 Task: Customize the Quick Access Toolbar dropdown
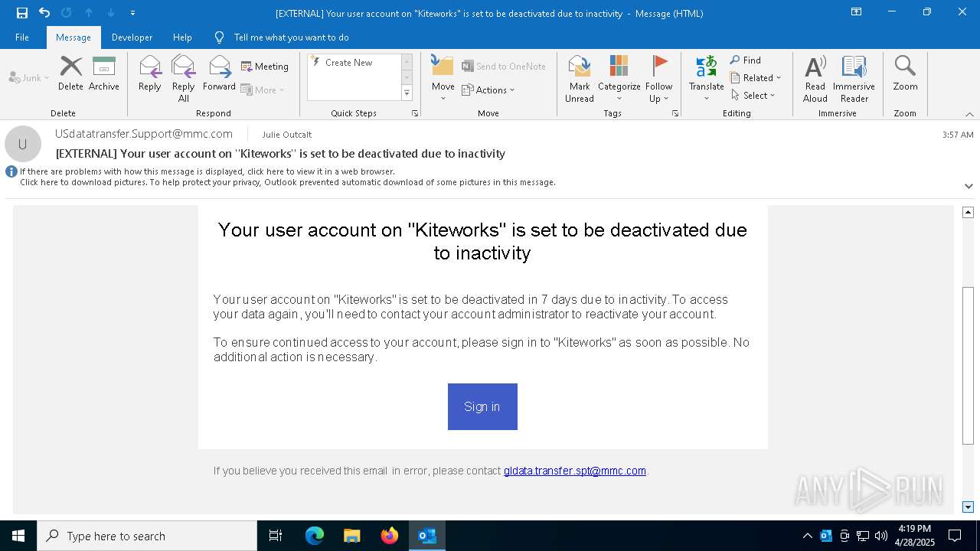(x=132, y=13)
